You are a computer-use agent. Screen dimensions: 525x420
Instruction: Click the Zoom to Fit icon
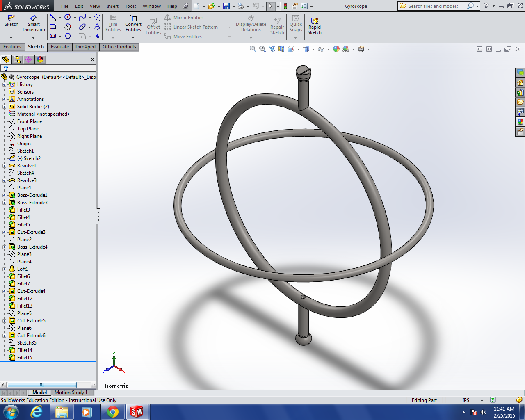[253, 49]
